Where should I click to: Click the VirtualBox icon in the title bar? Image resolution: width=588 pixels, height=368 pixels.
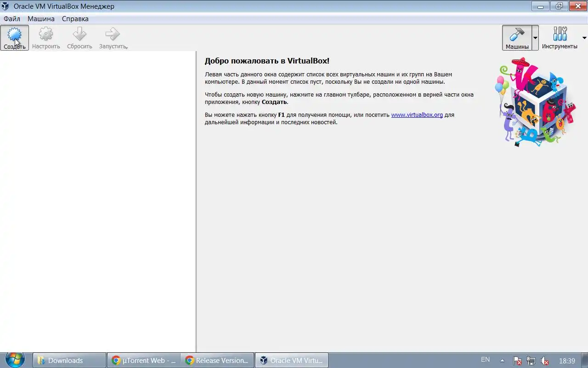[x=6, y=6]
